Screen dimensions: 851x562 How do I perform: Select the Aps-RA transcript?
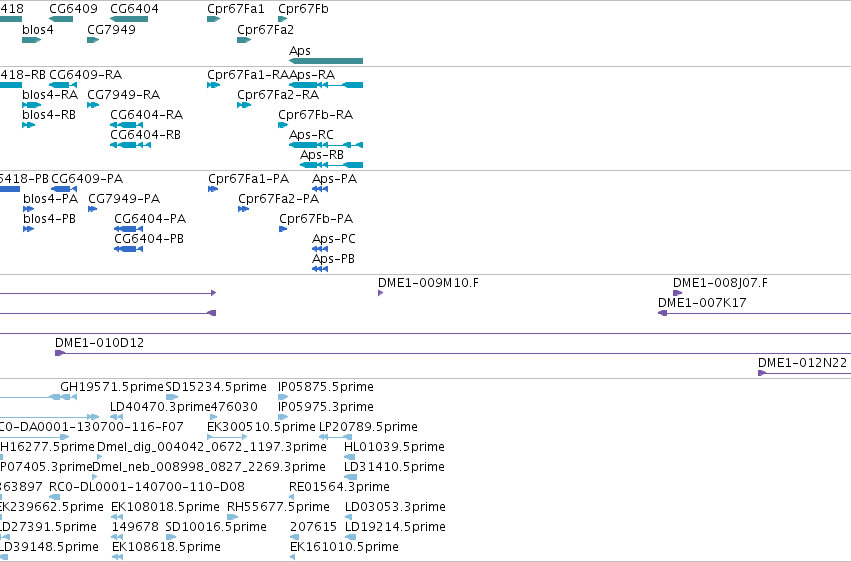coord(326,85)
